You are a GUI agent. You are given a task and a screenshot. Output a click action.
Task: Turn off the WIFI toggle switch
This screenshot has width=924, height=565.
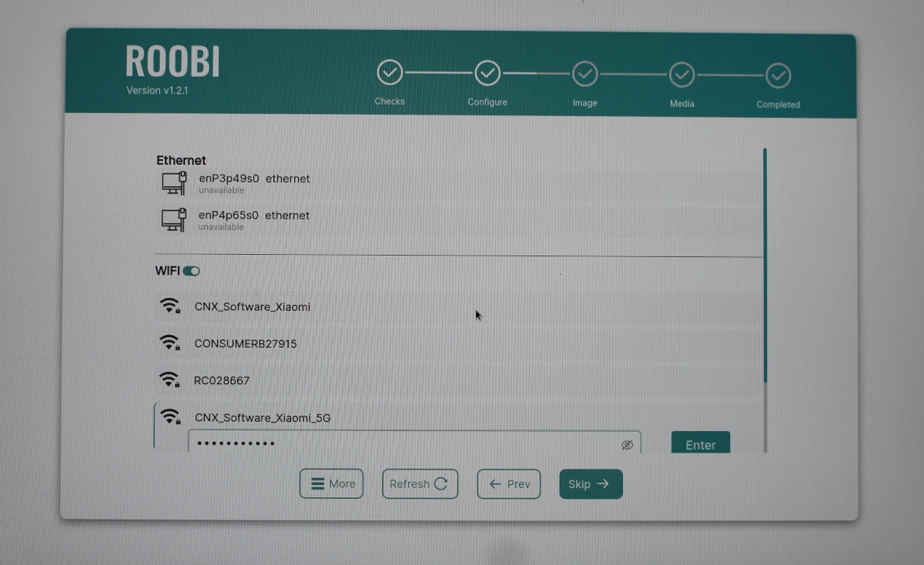point(192,271)
